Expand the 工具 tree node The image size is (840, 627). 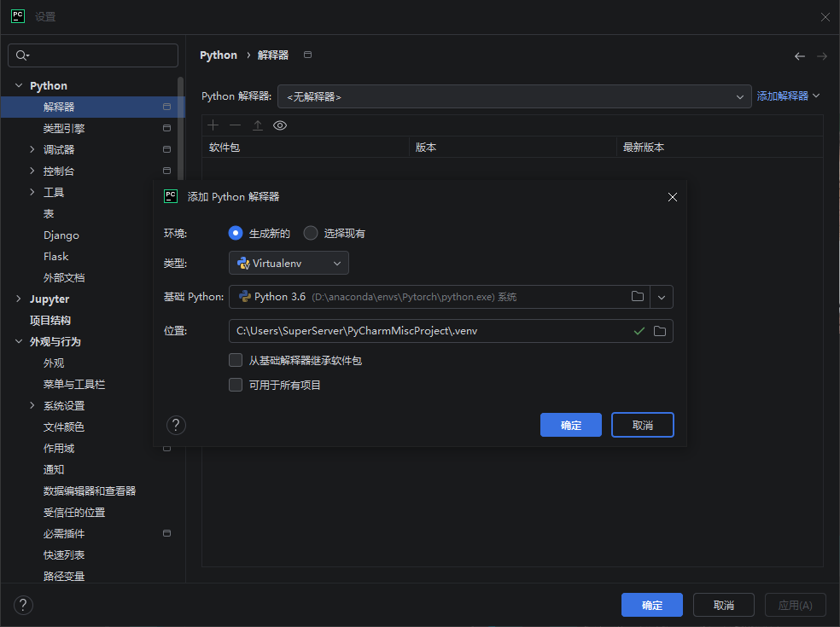32,192
